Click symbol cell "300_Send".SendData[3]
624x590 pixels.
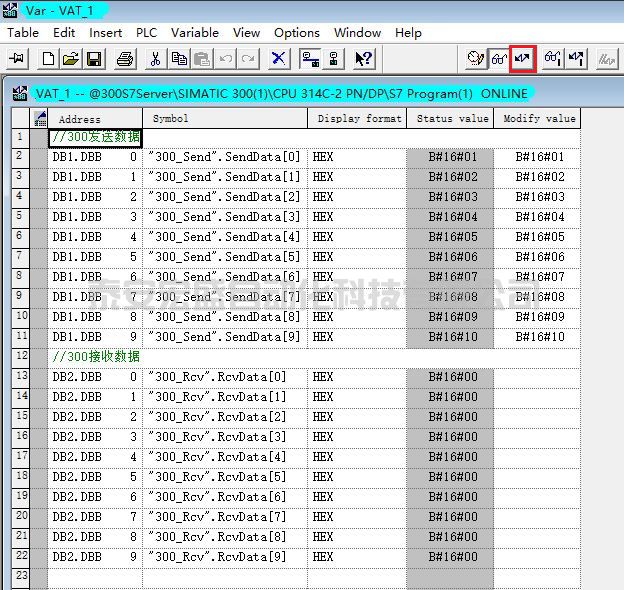[224, 217]
